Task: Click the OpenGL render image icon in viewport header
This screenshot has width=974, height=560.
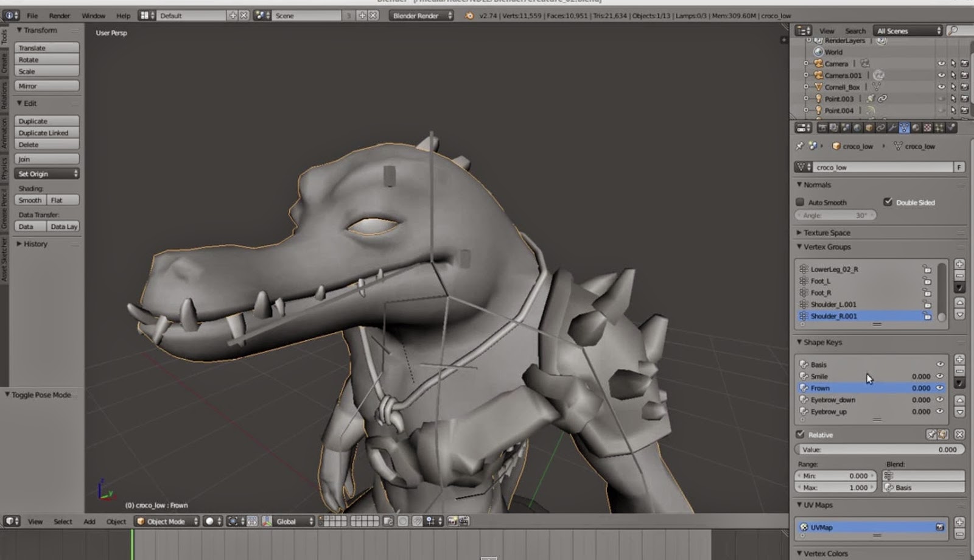Action: pos(452,521)
